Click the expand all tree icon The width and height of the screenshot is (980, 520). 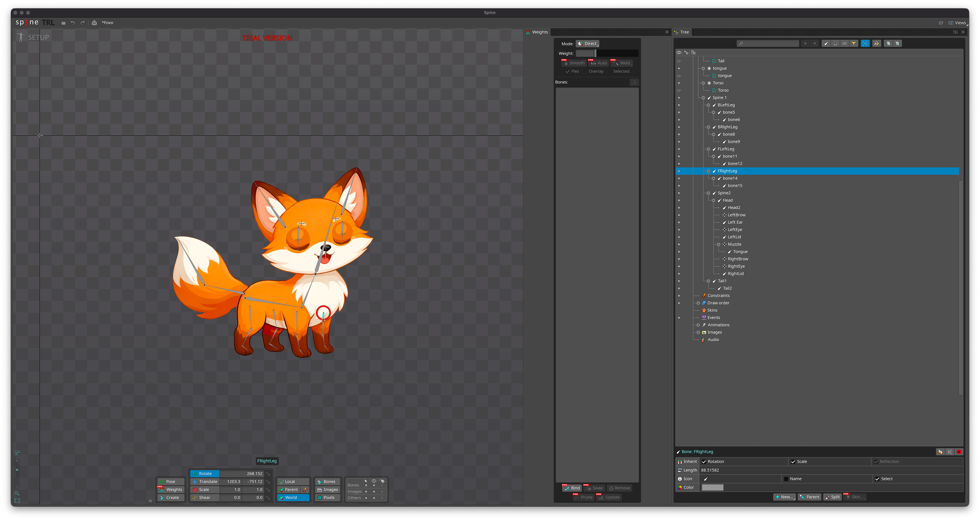pos(898,43)
